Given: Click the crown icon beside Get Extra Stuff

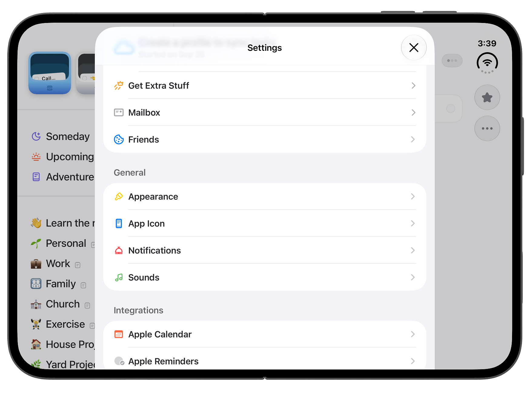Looking at the screenshot, I should pos(119,86).
